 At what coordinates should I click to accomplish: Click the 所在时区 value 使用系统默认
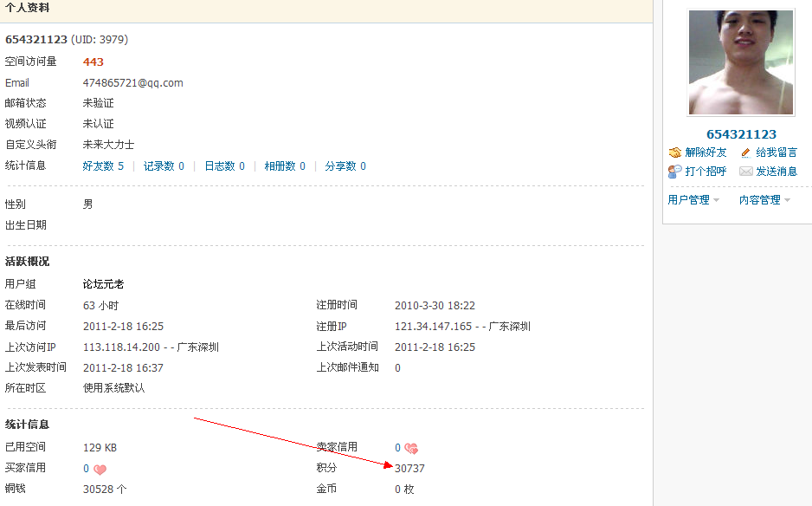pyautogui.click(x=113, y=388)
